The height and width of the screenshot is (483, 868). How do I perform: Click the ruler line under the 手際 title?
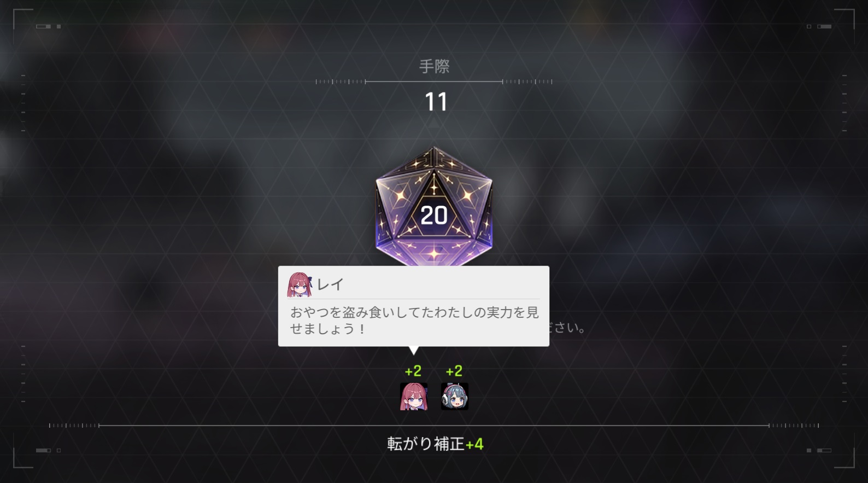(x=434, y=82)
